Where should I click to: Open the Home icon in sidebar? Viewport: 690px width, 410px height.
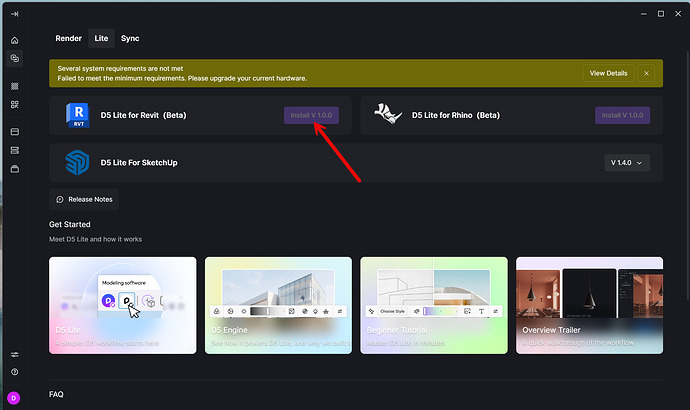(x=15, y=40)
